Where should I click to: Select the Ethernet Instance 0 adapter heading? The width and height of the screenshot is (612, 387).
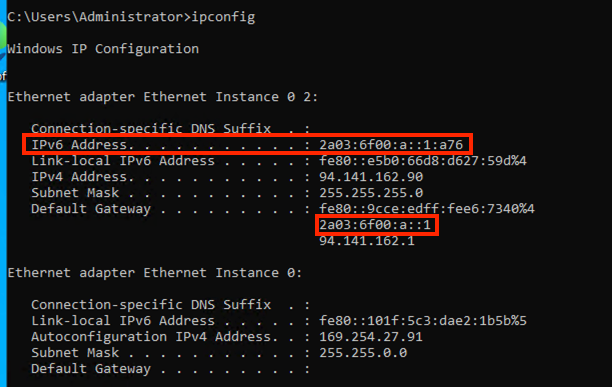(x=155, y=273)
